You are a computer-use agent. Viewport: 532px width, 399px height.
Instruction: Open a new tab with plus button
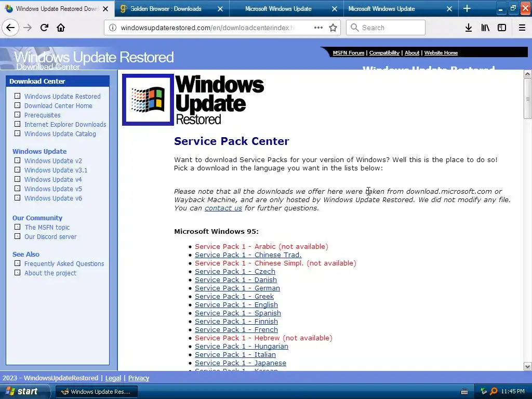click(467, 8)
